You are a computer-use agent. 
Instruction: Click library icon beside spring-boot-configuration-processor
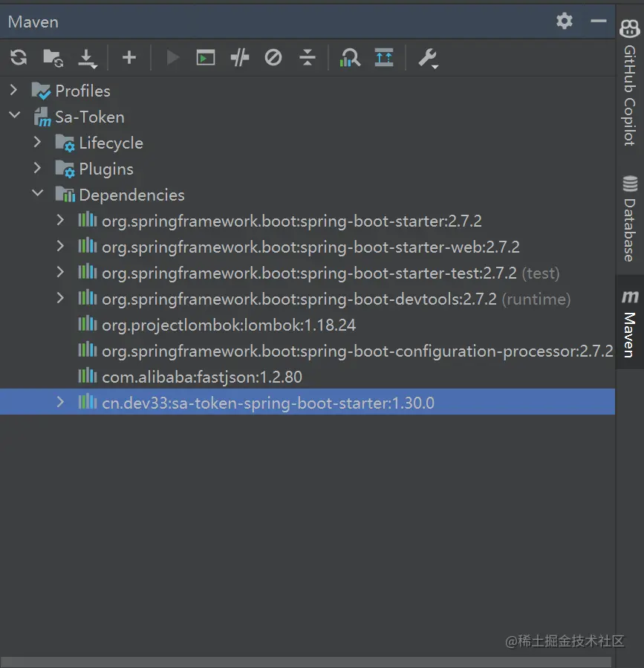point(88,350)
